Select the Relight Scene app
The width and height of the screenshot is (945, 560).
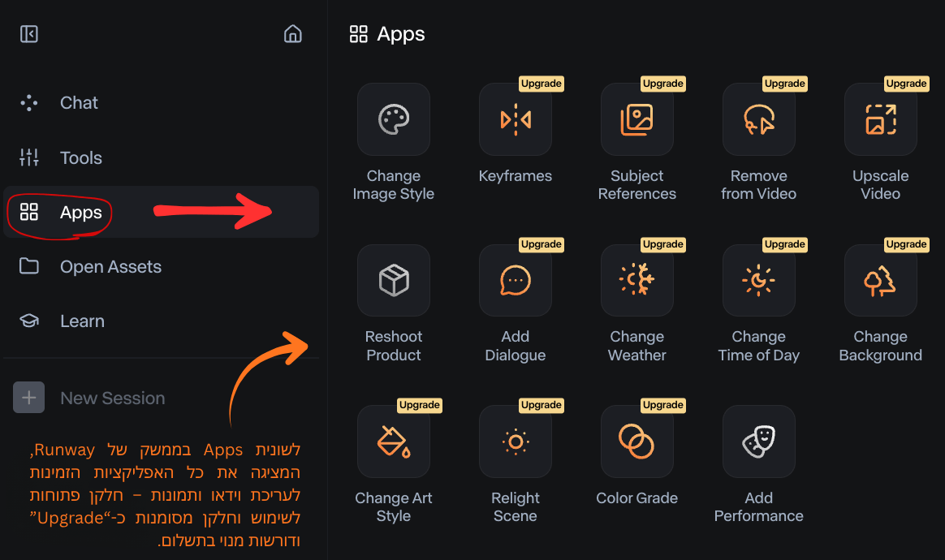pos(516,442)
